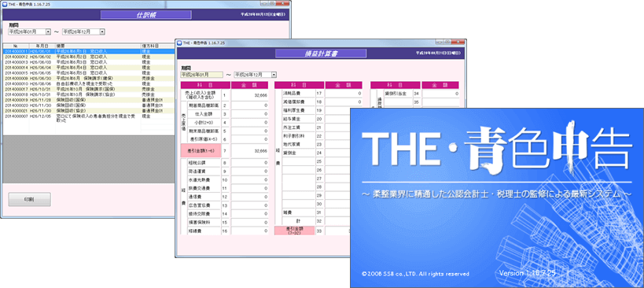The width and height of the screenshot is (644, 288).
Task: Click the 仕入金額 item
Action: [x=204, y=114]
